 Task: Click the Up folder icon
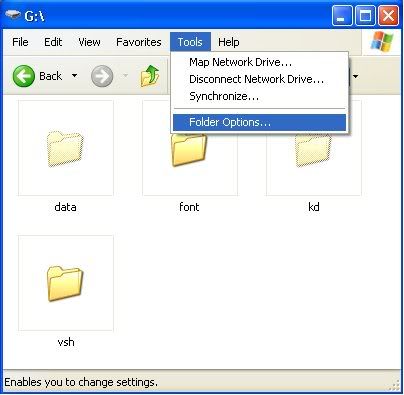tap(150, 76)
